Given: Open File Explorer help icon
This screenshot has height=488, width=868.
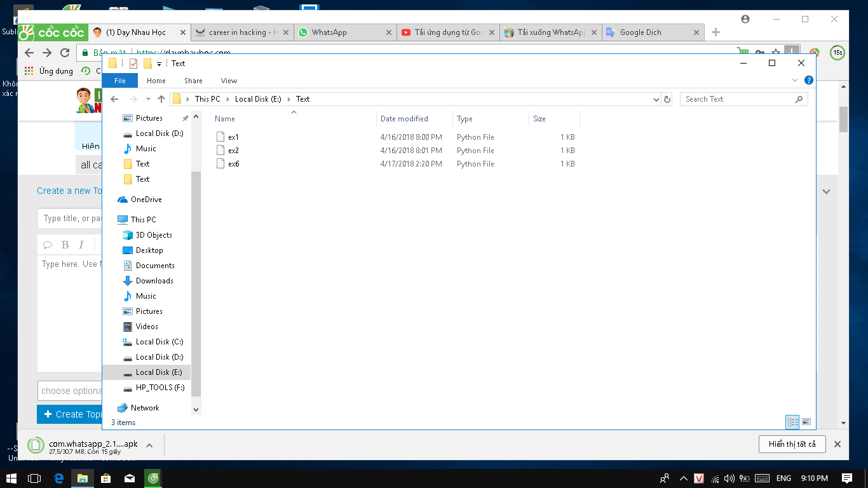Looking at the screenshot, I should point(809,81).
